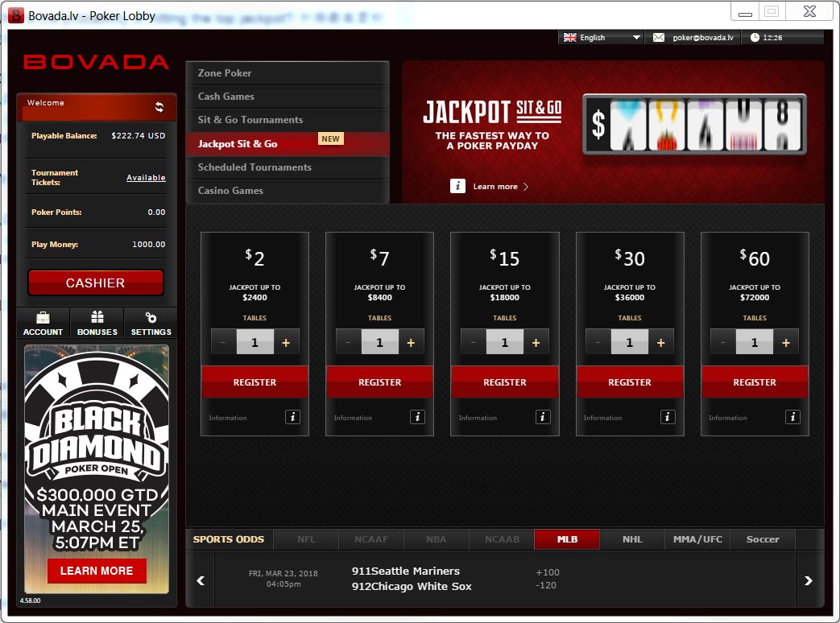Open the English language dropdown
The image size is (840, 623).
pyautogui.click(x=601, y=38)
